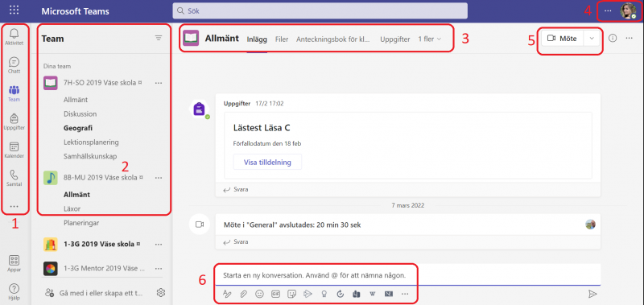Open more compose options ellipsis
Viewport: 644px width, 305px height.
tap(405, 294)
